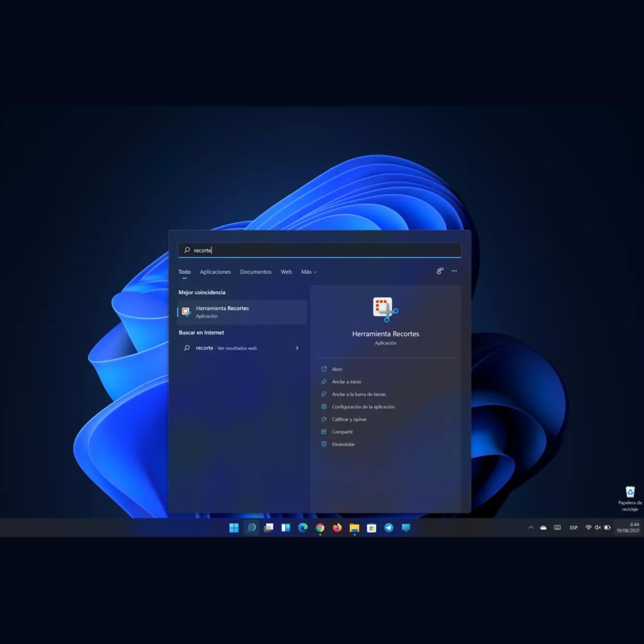Select Anclar a Inicio

click(347, 382)
